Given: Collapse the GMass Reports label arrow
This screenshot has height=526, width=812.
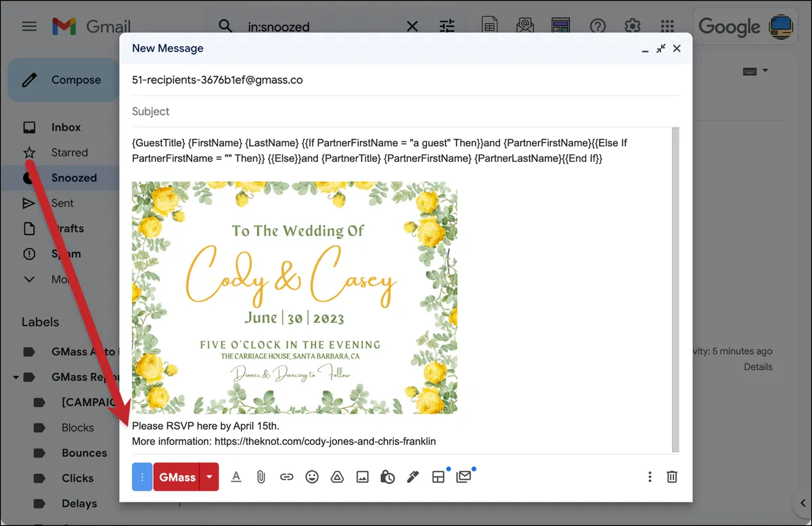Looking at the screenshot, I should click(x=16, y=377).
